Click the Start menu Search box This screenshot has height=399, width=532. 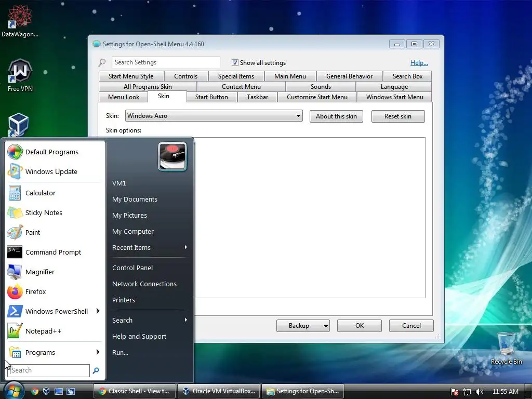[x=49, y=370]
